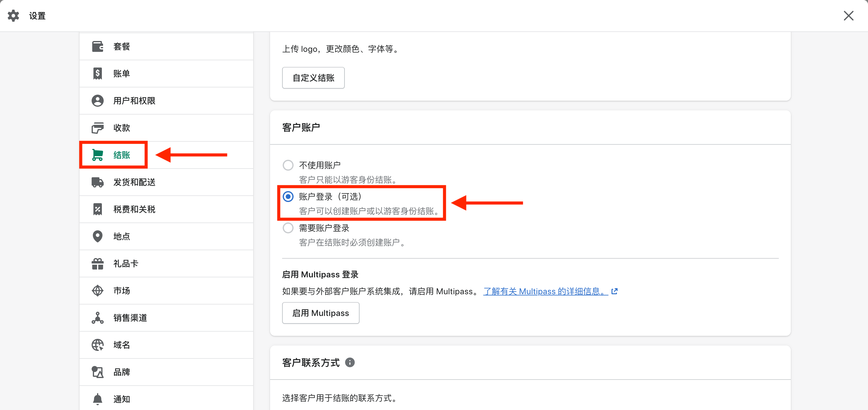This screenshot has width=868, height=410.
Task: Click the bell icon for 通知
Action: pyautogui.click(x=97, y=399)
